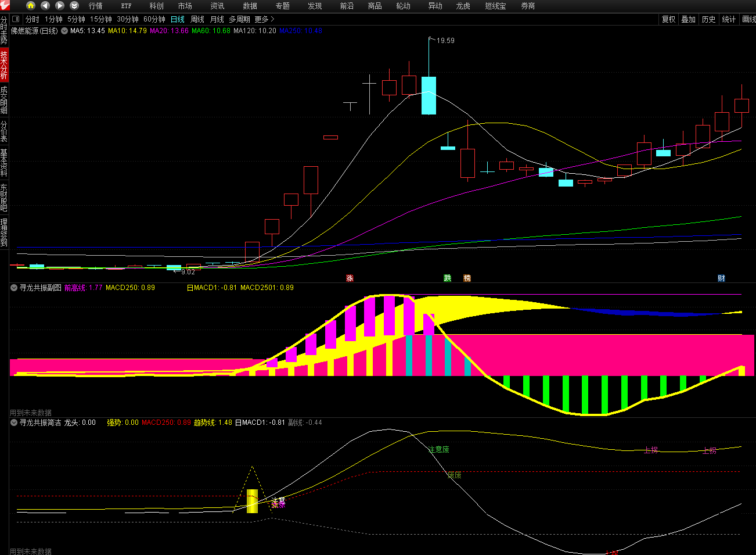Open the 异动 menu
The image size is (756, 555).
tap(435, 6)
